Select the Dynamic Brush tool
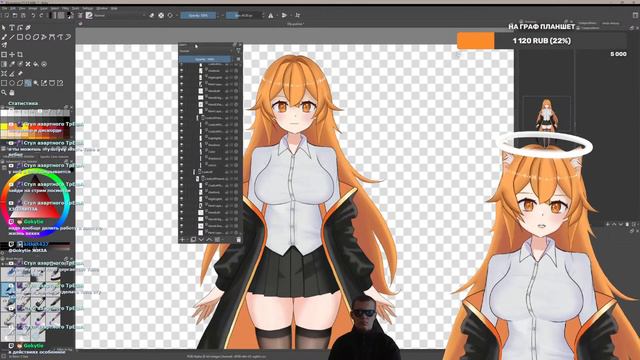Viewport: 640px width, 360px height. 68,37
